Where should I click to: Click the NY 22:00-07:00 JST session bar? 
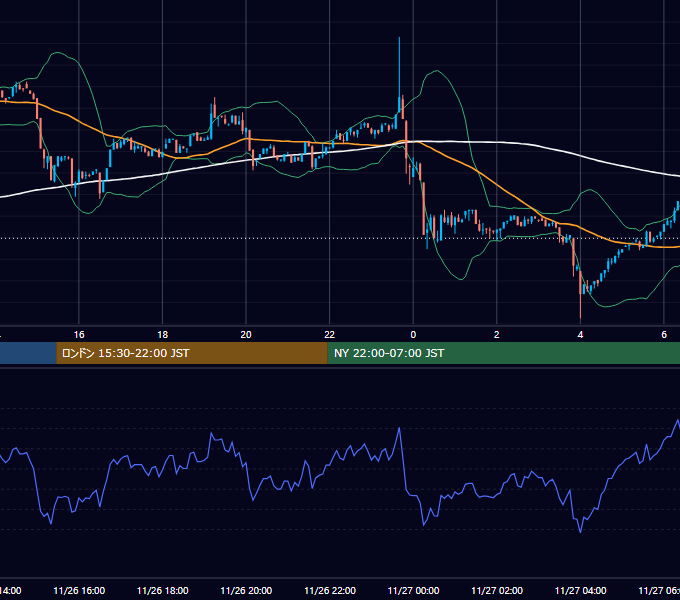coord(503,353)
